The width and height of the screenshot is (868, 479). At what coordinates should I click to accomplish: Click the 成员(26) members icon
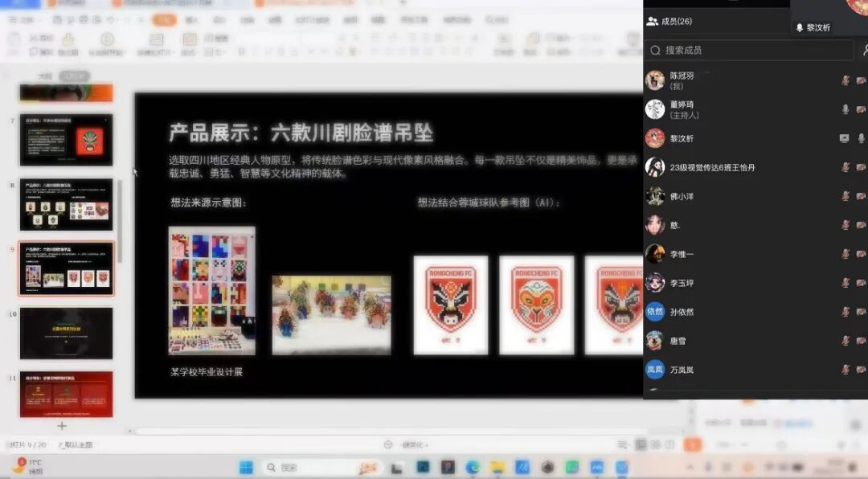(652, 22)
